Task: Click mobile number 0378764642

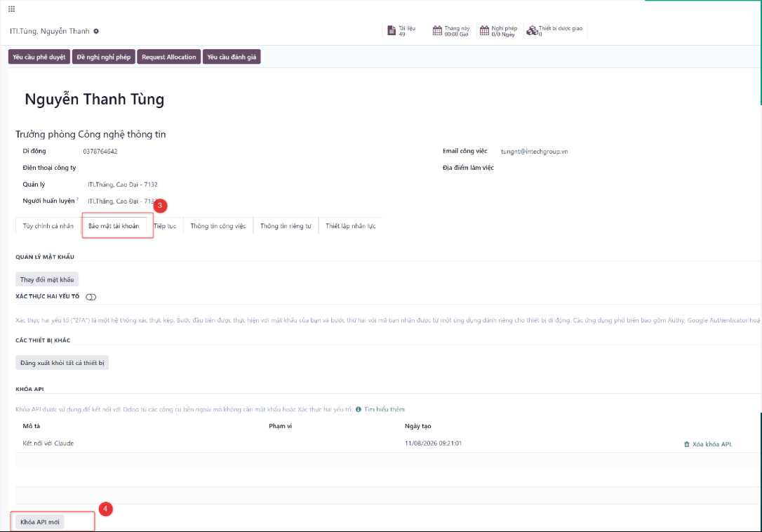Action: 100,151
